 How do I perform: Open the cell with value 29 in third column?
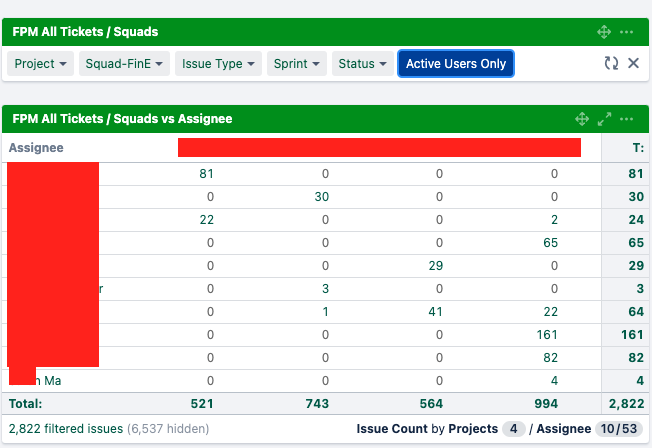point(435,265)
